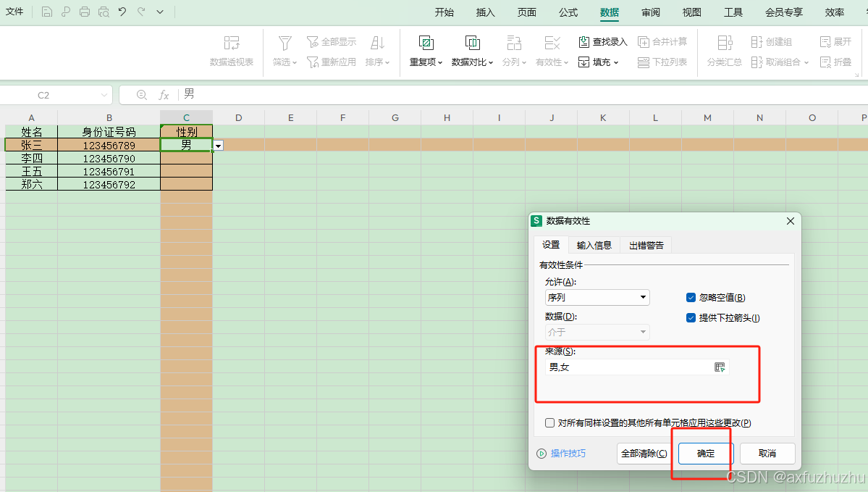Viewport: 868px width, 492px height.
Task: Click the fx insert function icon
Action: tap(164, 95)
